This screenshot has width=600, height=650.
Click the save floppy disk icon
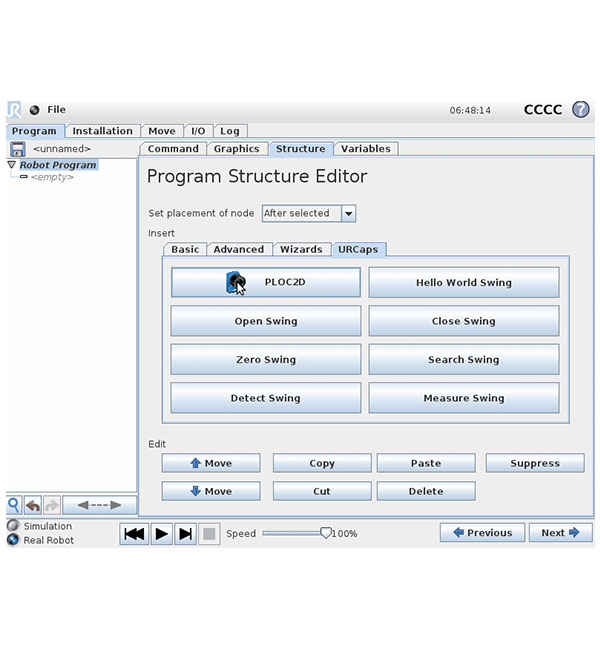18,149
